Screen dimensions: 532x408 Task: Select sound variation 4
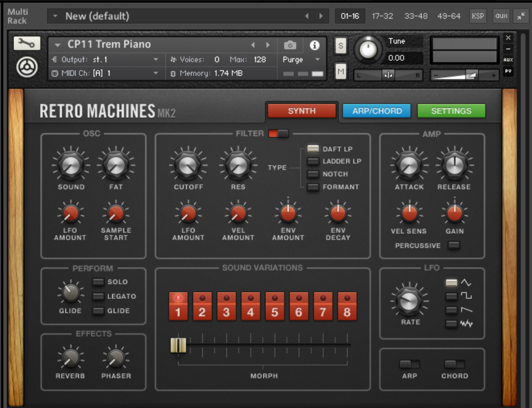250,306
